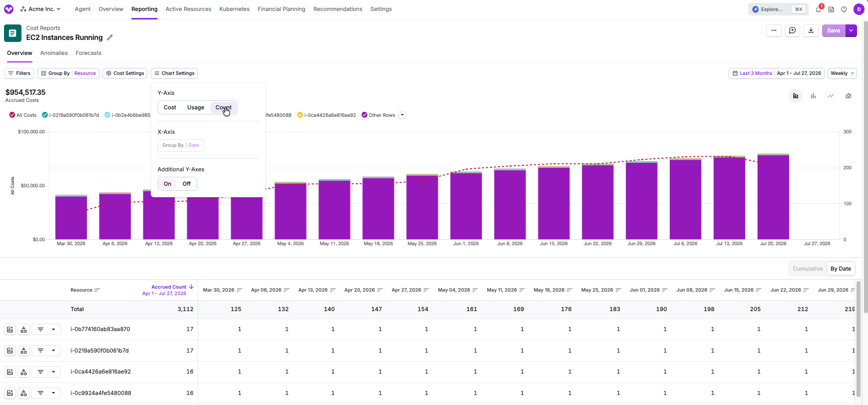Viewport: 868px width, 405px height.
Task: Open the comments icon next to Save
Action: pyautogui.click(x=792, y=30)
